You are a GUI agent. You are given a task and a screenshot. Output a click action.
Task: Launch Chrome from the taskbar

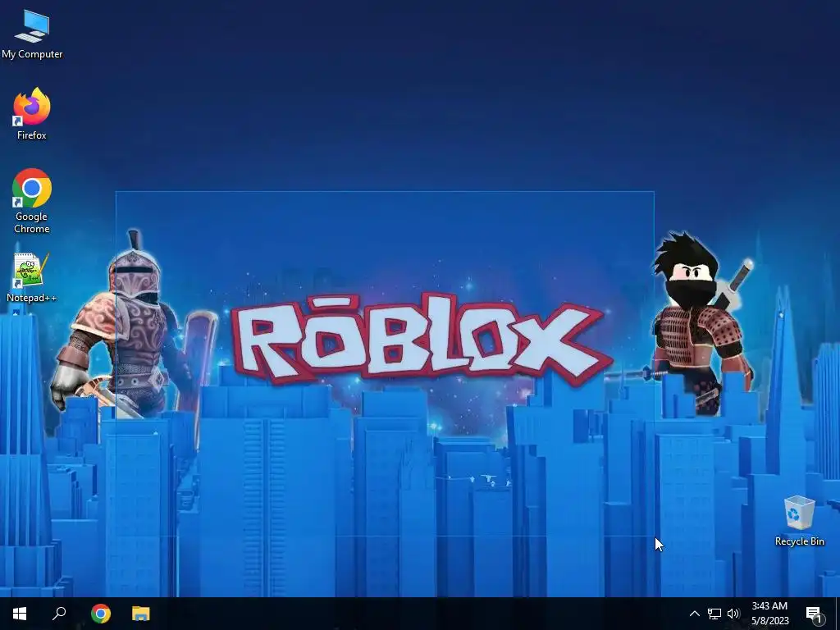[x=101, y=614]
